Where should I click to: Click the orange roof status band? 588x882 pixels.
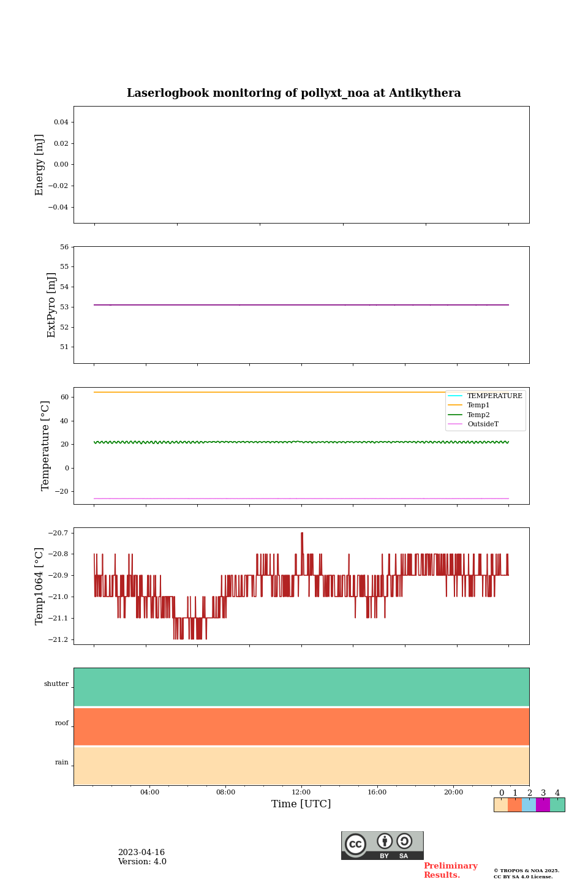[x=301, y=726]
